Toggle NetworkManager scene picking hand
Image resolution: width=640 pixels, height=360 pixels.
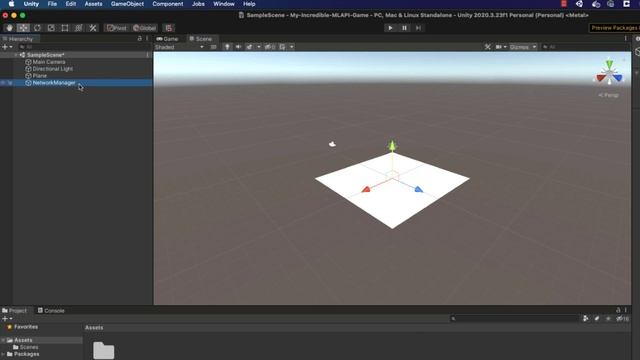[10, 83]
